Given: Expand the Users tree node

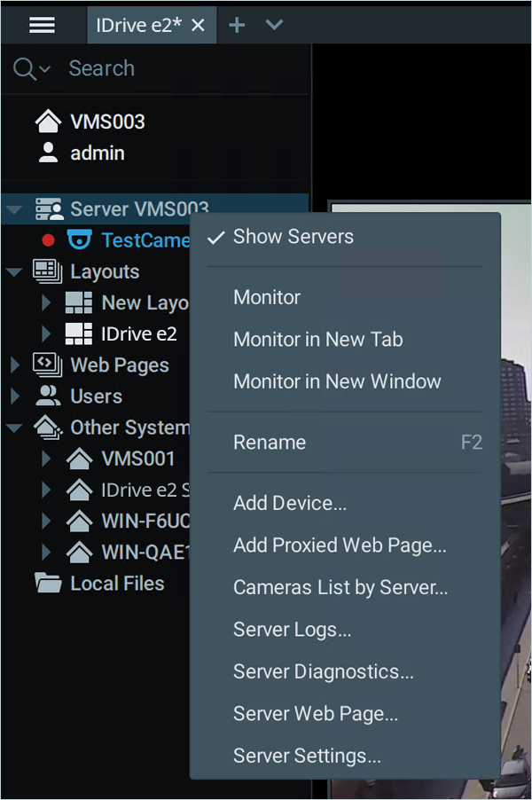Looking at the screenshot, I should coord(14,396).
